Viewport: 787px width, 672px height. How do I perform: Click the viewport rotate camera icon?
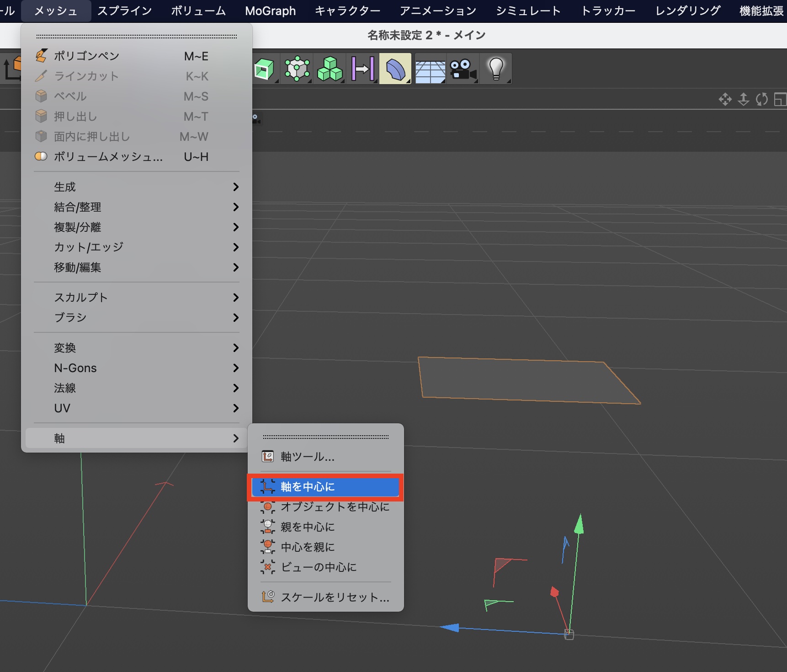point(761,99)
